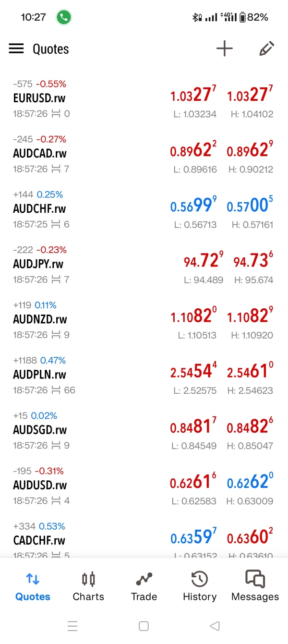Open the hamburger navigation menu
Screen dimensions: 288x644
pyautogui.click(x=16, y=49)
